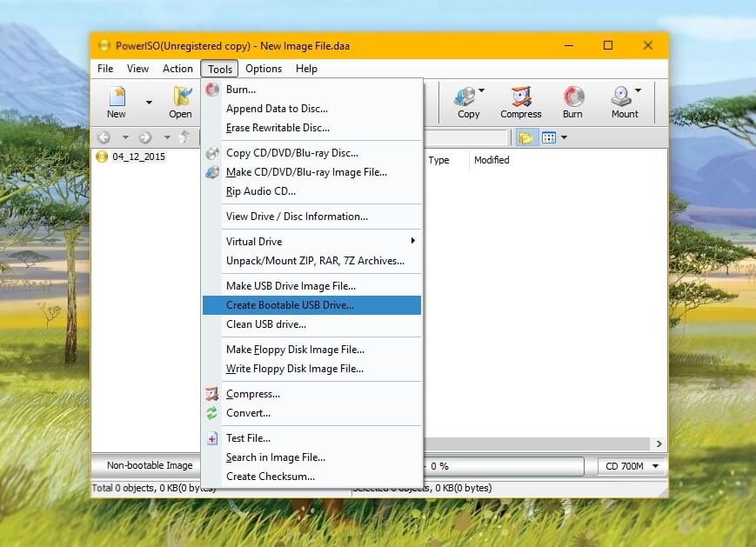Choose Search in Image File...
Image resolution: width=756 pixels, height=547 pixels.
[x=311, y=457]
